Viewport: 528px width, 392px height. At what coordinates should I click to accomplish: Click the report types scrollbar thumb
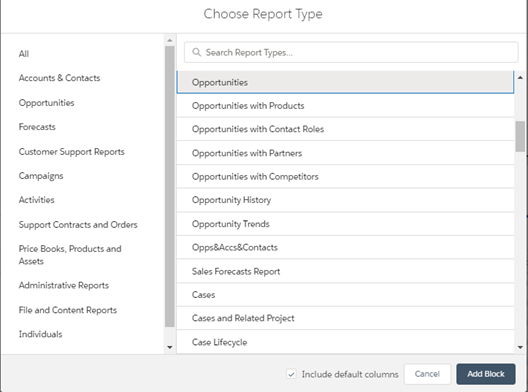(520, 136)
